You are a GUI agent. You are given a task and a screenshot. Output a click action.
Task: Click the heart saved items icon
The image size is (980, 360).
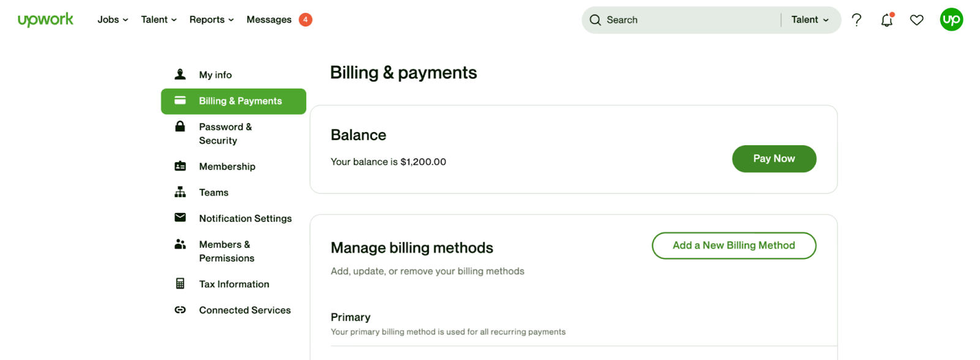click(916, 20)
